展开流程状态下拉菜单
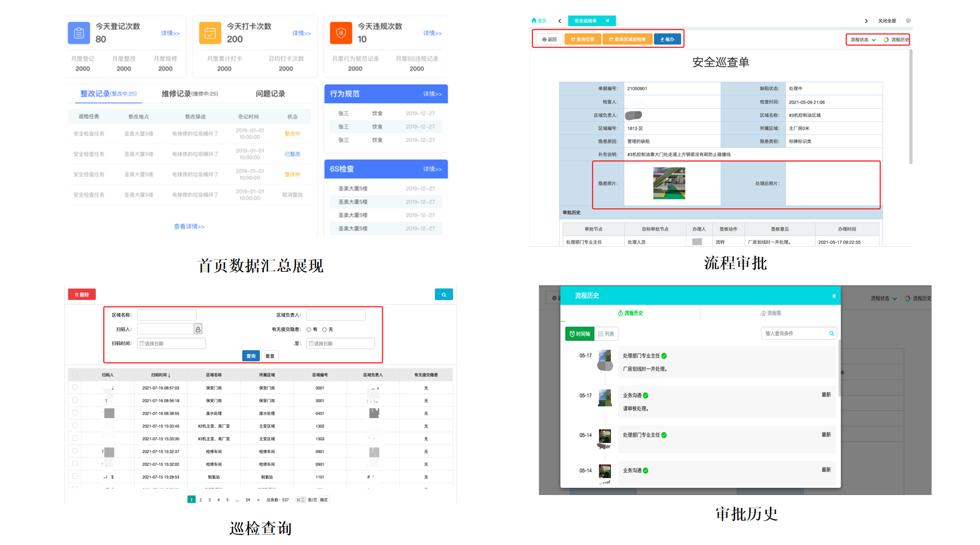The width and height of the screenshot is (980, 545). 874,39
